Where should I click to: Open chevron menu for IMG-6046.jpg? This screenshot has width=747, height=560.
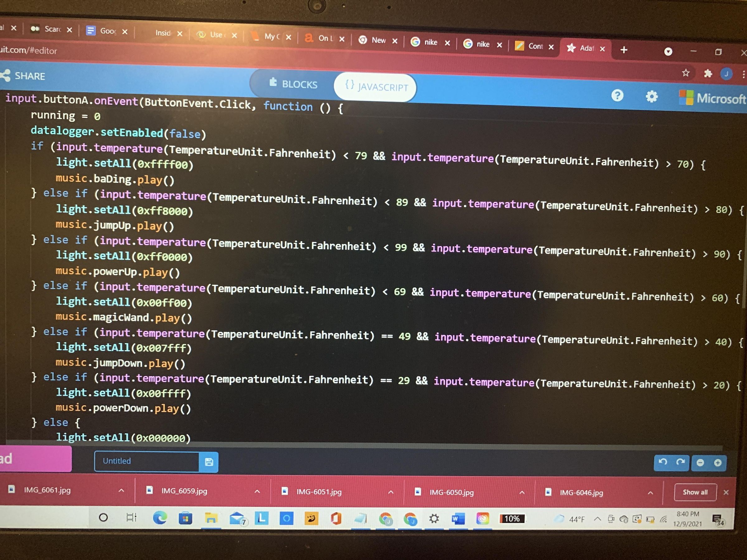click(x=650, y=493)
